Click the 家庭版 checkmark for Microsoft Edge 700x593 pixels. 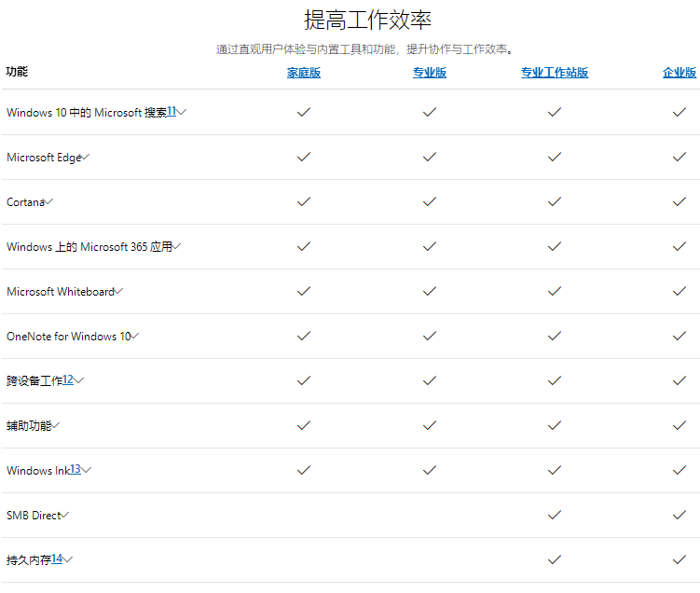tap(304, 157)
